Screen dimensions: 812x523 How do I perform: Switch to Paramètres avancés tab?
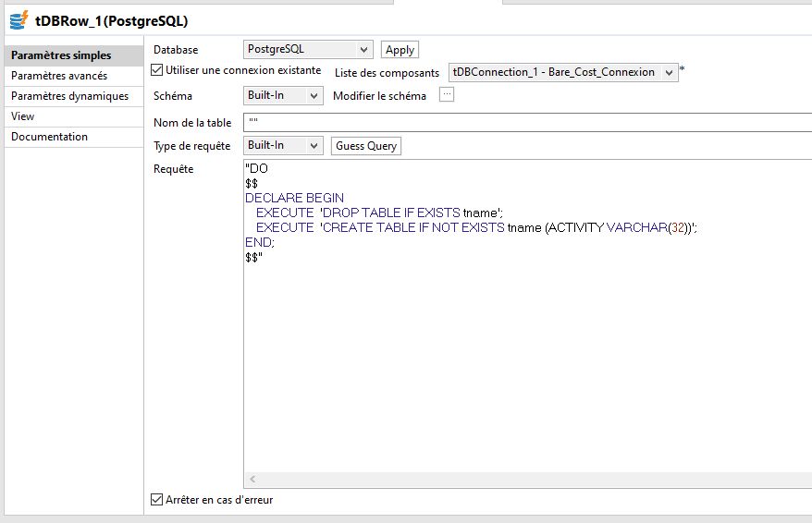pyautogui.click(x=74, y=76)
